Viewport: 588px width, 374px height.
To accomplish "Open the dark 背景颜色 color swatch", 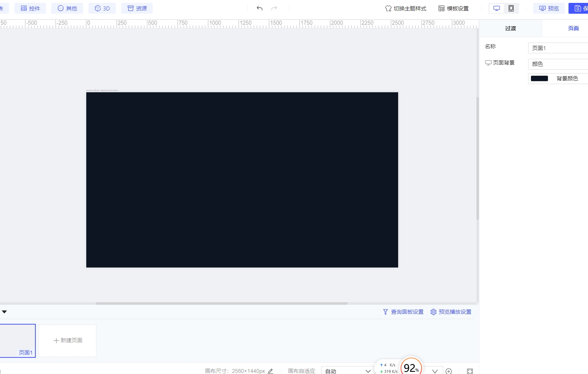I will [539, 79].
